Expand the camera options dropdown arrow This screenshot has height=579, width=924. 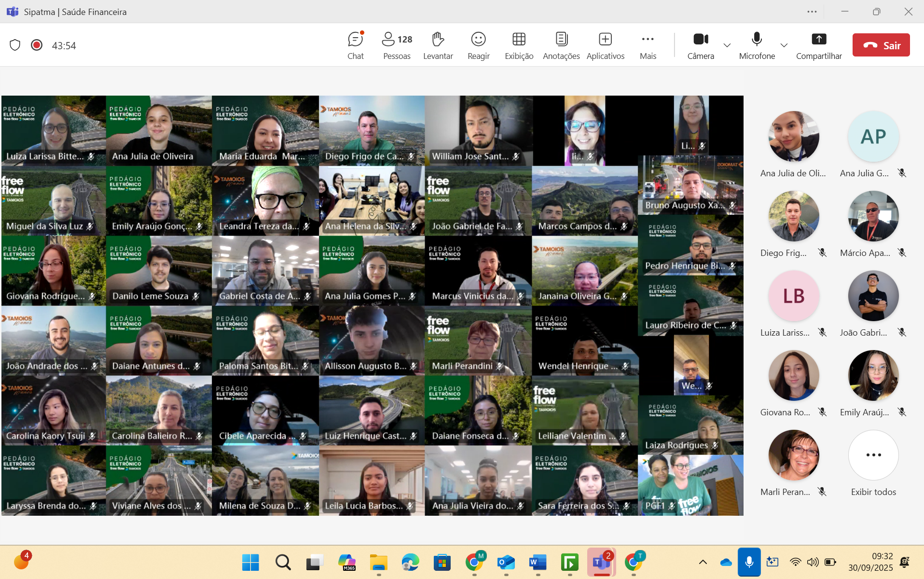(727, 45)
